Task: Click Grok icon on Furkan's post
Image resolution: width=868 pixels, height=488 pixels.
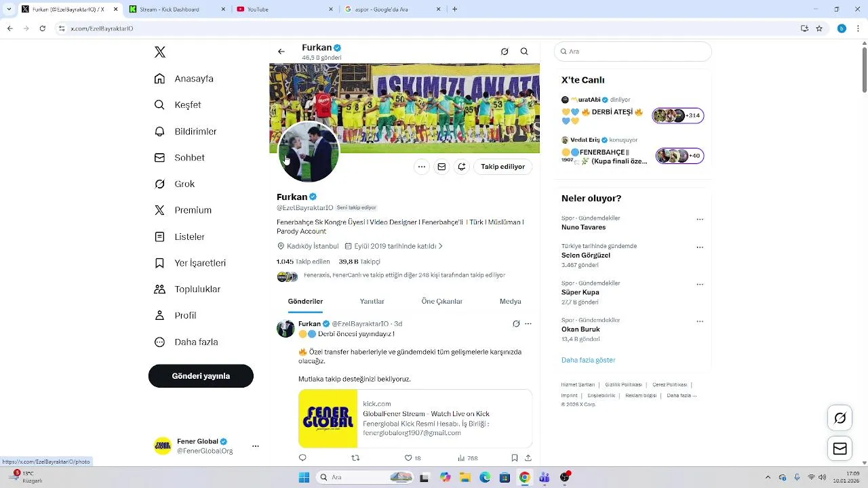Action: (x=516, y=324)
